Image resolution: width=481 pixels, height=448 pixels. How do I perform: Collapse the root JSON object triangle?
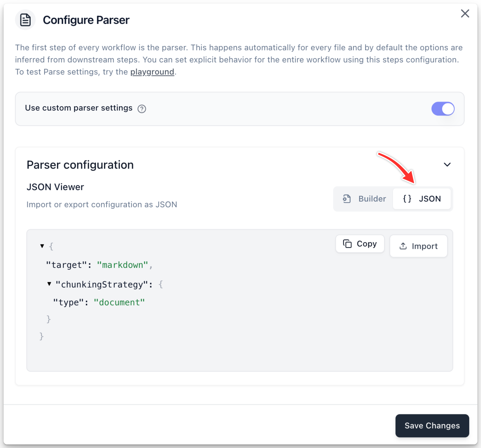click(x=42, y=246)
